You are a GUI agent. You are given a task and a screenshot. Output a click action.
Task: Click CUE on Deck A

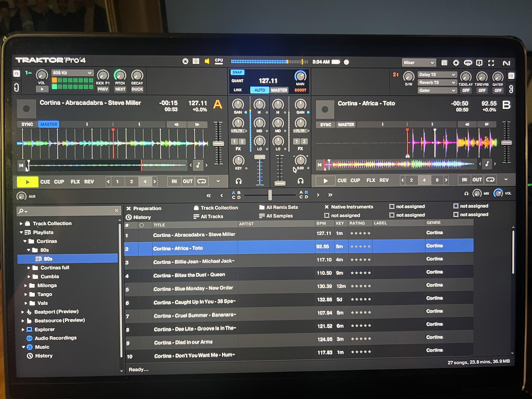(45, 182)
